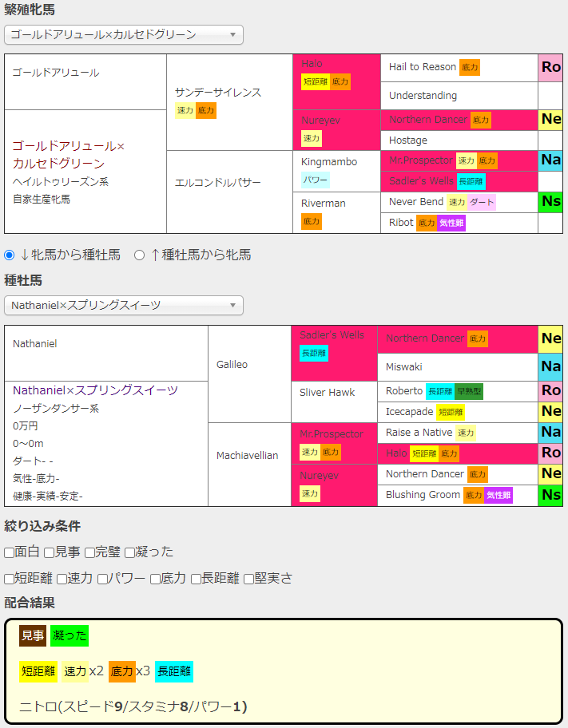568x728 pixels.
Task: Click サンデーサイレンス in the mare pedigree
Action: [218, 93]
